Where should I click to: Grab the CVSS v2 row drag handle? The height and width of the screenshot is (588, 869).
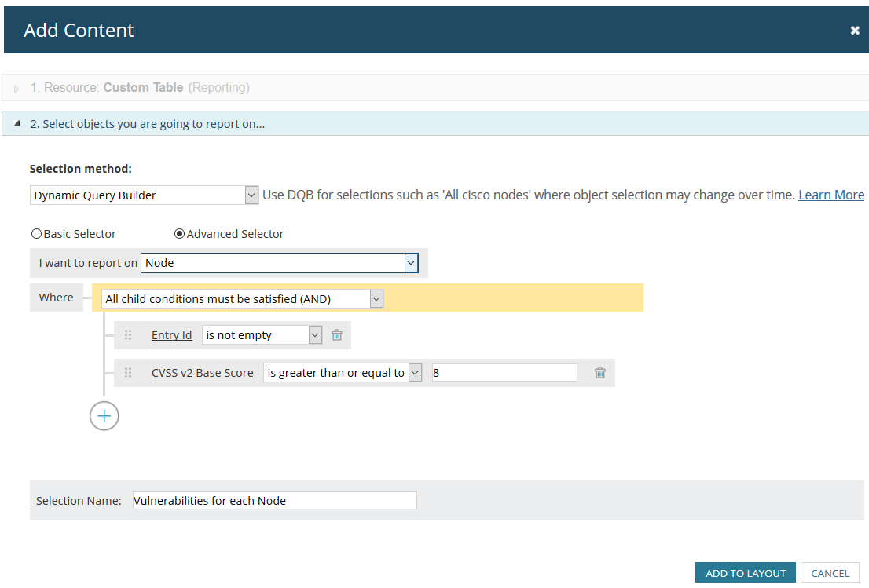(x=128, y=373)
